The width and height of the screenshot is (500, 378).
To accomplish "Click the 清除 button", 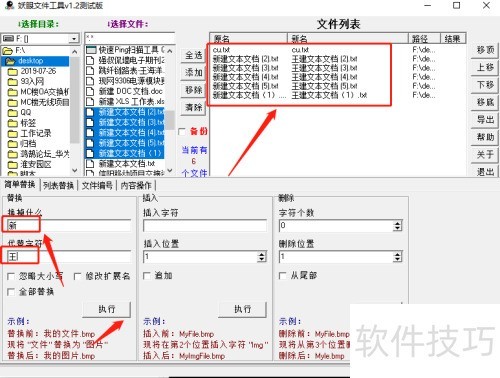I will (x=193, y=107).
